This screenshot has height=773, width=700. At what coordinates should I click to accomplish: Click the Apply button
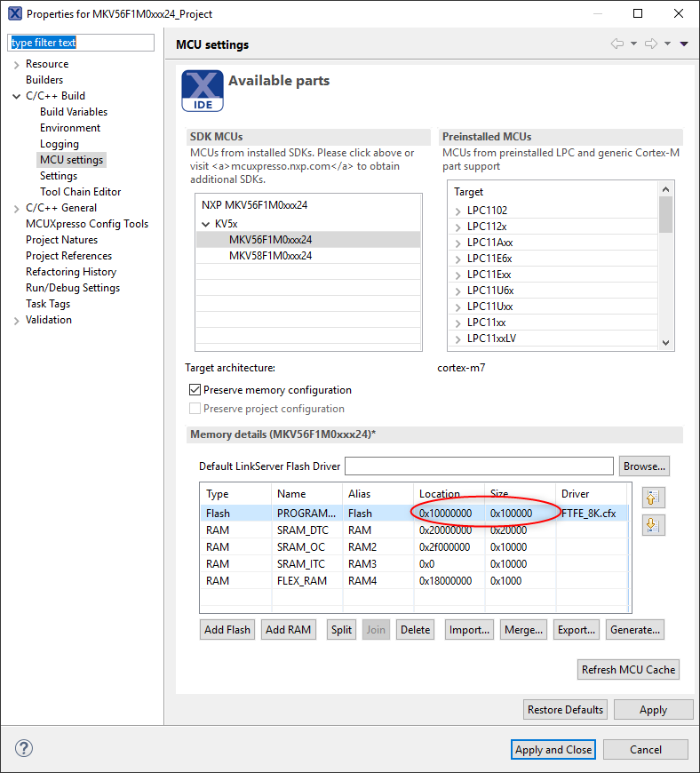(x=653, y=709)
